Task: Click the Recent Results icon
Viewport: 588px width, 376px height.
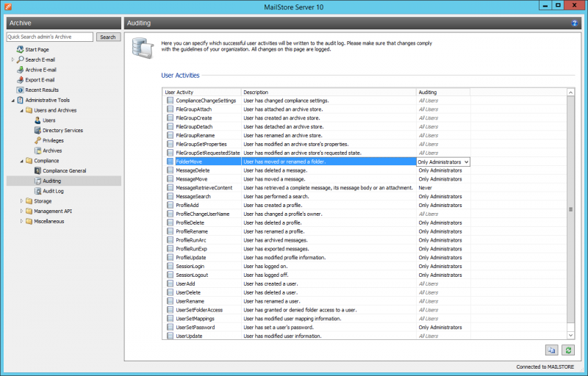Action: click(21, 90)
